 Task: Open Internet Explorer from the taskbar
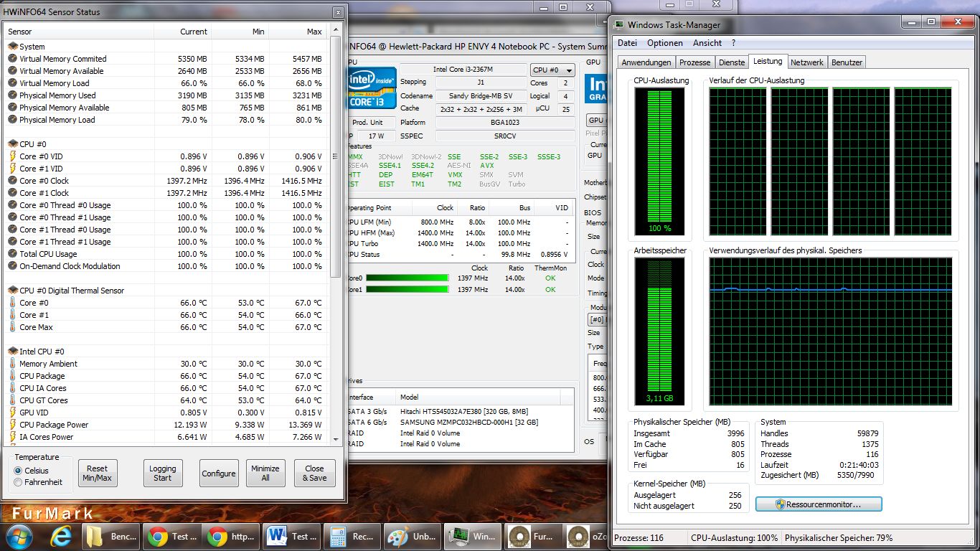click(62, 536)
